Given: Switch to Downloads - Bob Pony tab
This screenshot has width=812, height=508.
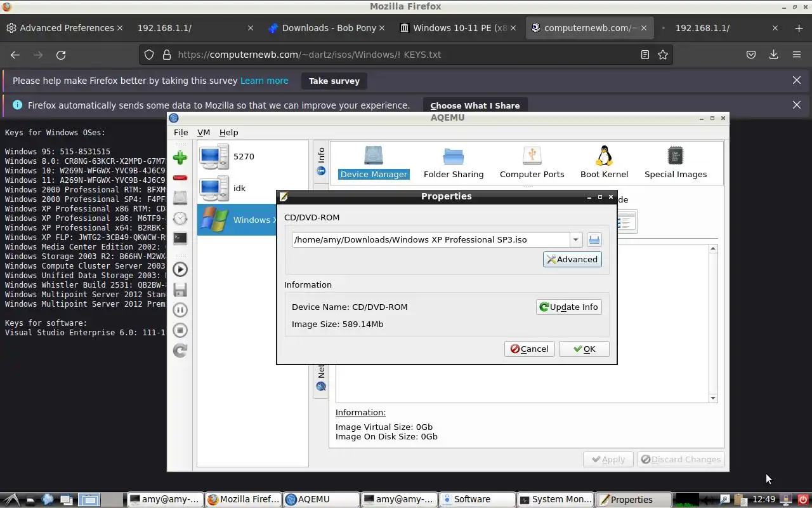Looking at the screenshot, I should pyautogui.click(x=327, y=28).
